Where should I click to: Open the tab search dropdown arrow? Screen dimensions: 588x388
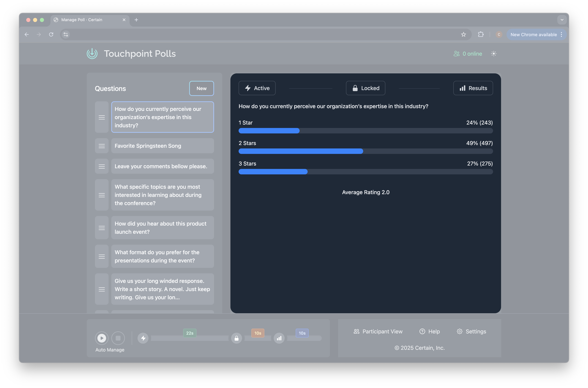[562, 20]
